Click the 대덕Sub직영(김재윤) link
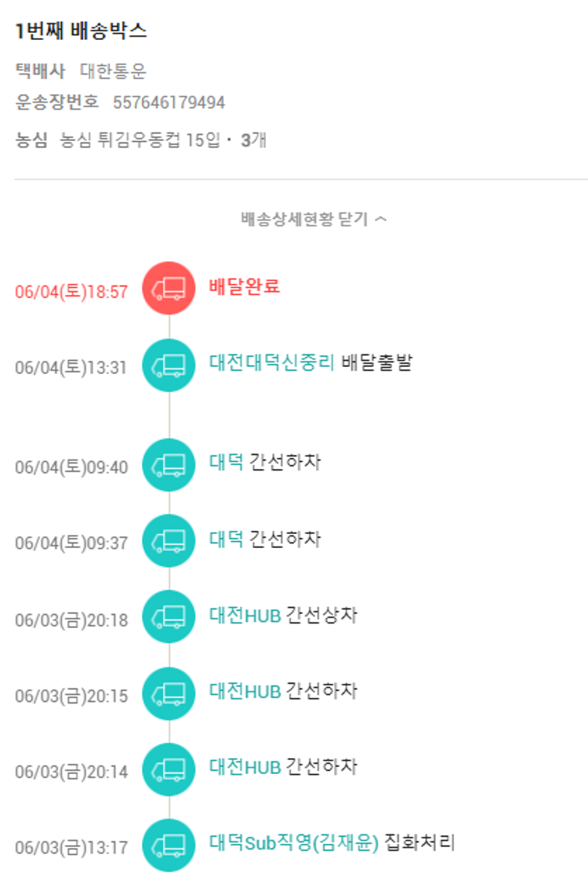The image size is (588, 890). [x=294, y=843]
